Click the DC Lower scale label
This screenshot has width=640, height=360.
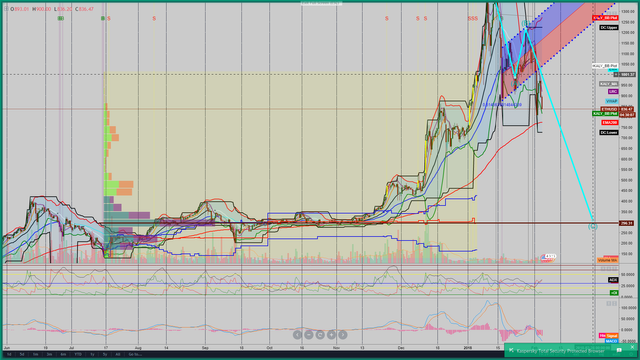point(609,133)
